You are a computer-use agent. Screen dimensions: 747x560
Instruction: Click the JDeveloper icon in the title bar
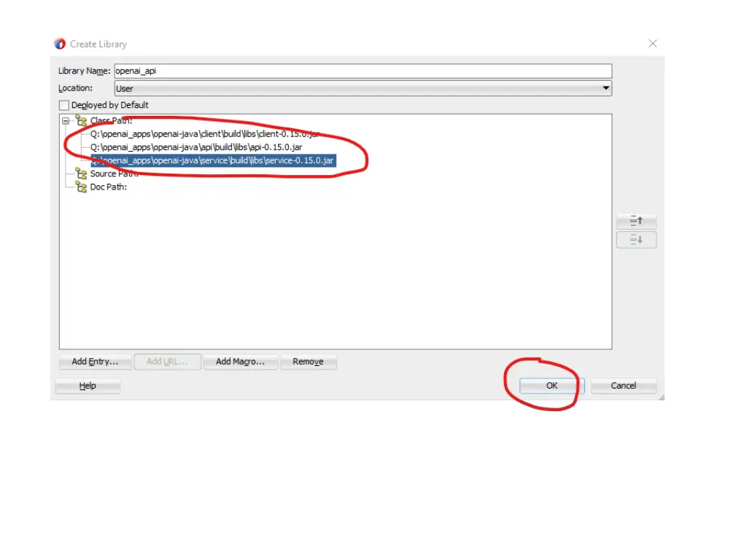[x=60, y=44]
